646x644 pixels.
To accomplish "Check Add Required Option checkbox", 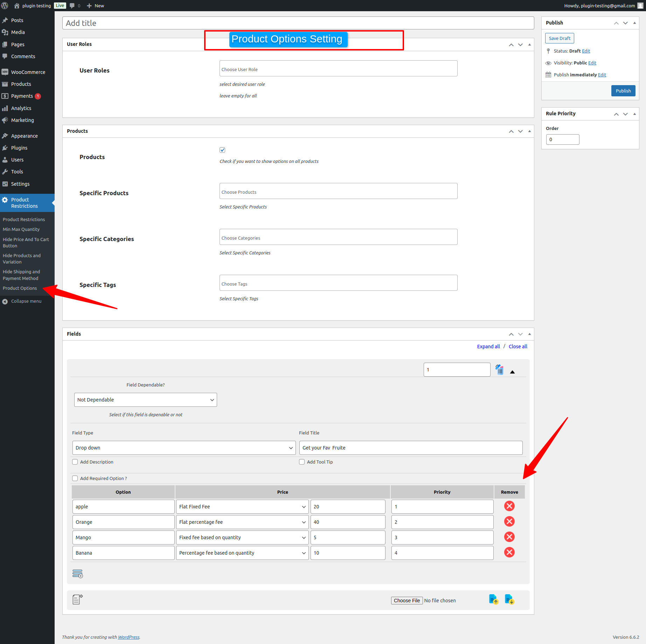I will pyautogui.click(x=75, y=478).
